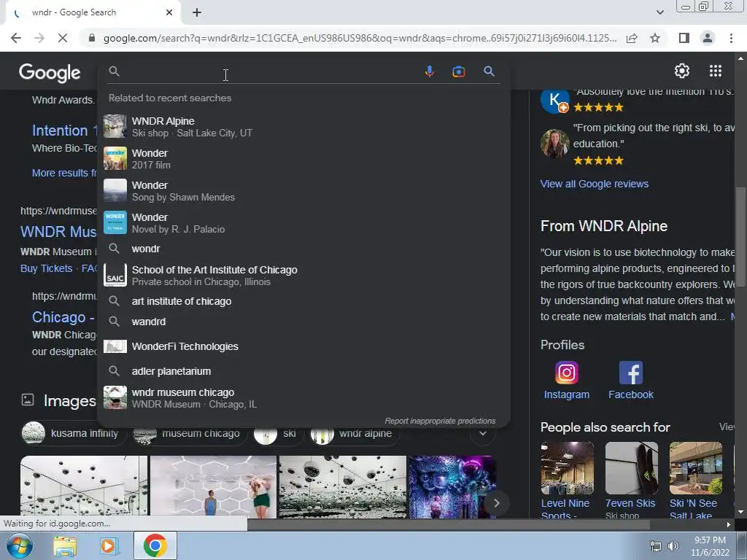Show next images with carousel arrow
Viewport: 747px width, 560px height.
point(496,503)
